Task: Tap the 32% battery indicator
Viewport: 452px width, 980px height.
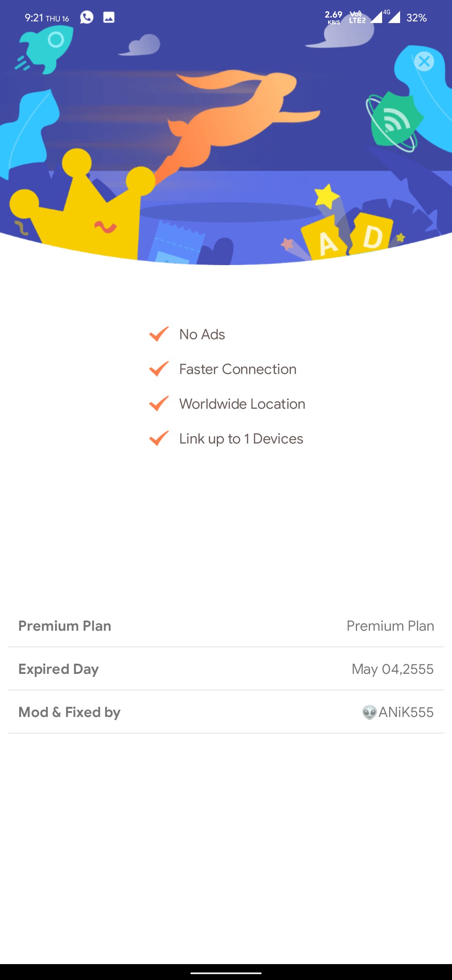Action: [x=416, y=18]
